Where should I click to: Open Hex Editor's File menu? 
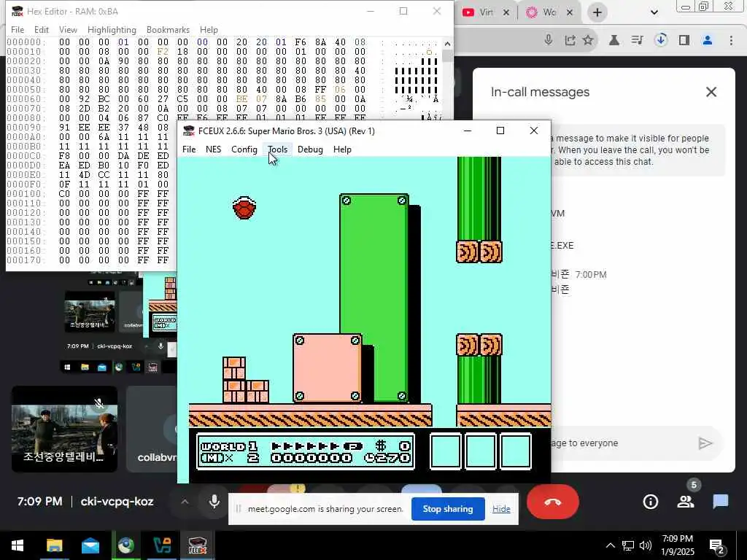[x=18, y=29]
